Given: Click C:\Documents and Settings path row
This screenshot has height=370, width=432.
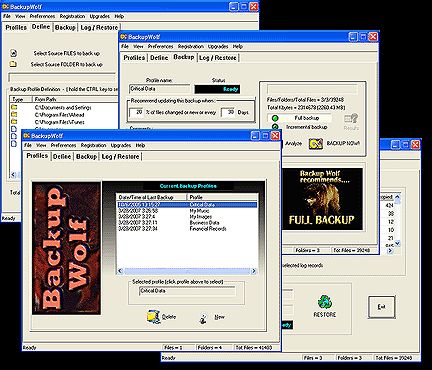Looking at the screenshot, I should (63, 107).
